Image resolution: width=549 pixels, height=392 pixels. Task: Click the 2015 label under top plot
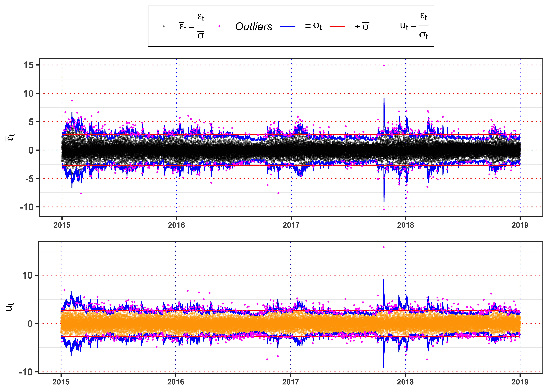click(x=62, y=225)
